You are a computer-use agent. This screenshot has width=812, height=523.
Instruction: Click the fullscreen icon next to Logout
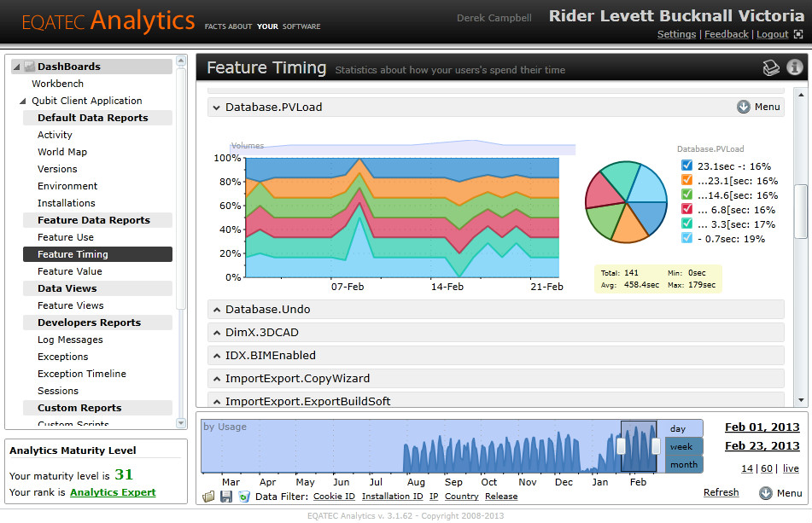[798, 34]
